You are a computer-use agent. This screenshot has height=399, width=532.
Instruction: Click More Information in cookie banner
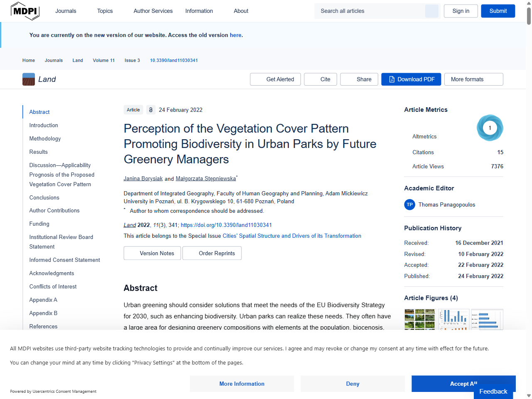tap(242, 384)
